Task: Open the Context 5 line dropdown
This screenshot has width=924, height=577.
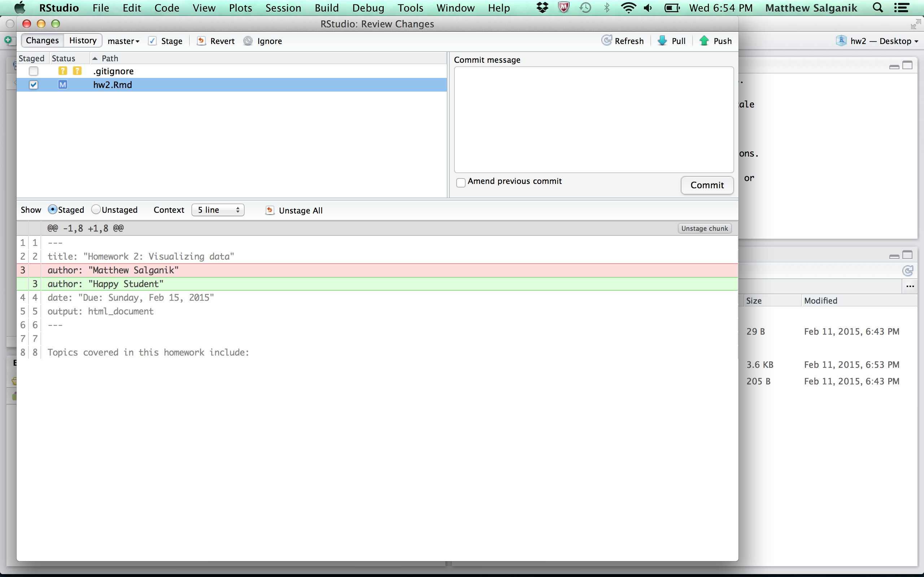Action: point(218,210)
